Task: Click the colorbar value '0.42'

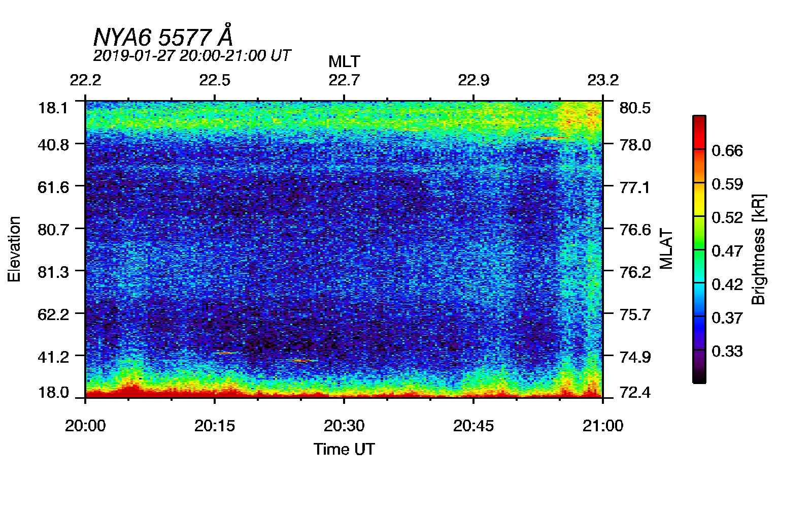Action: tap(727, 284)
